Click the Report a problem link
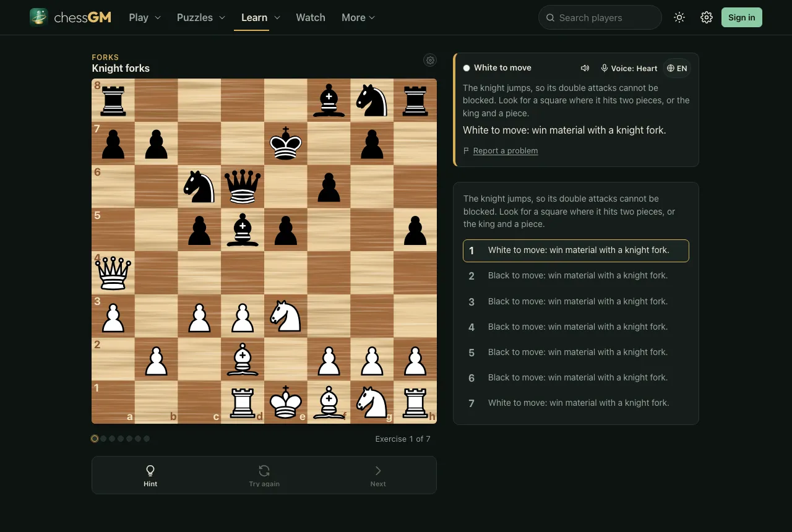This screenshot has width=792, height=532. [506, 150]
